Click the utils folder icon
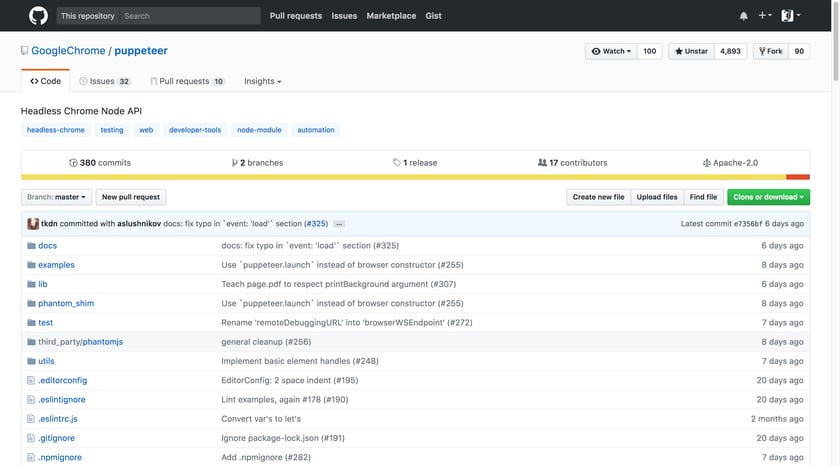 (31, 362)
